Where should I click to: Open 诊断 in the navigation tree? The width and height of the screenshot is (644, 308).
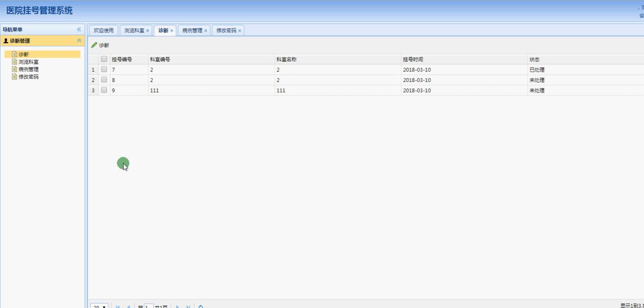click(x=24, y=54)
